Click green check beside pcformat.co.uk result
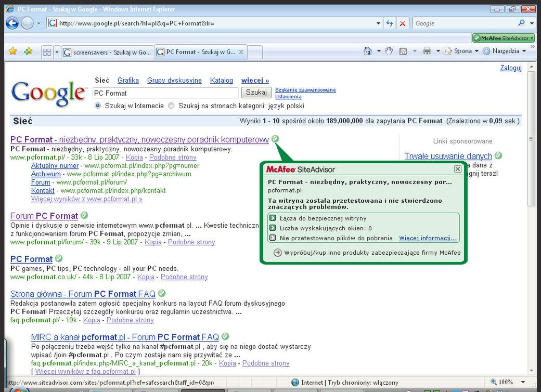Screen dimensions: 541x392 click(59, 258)
